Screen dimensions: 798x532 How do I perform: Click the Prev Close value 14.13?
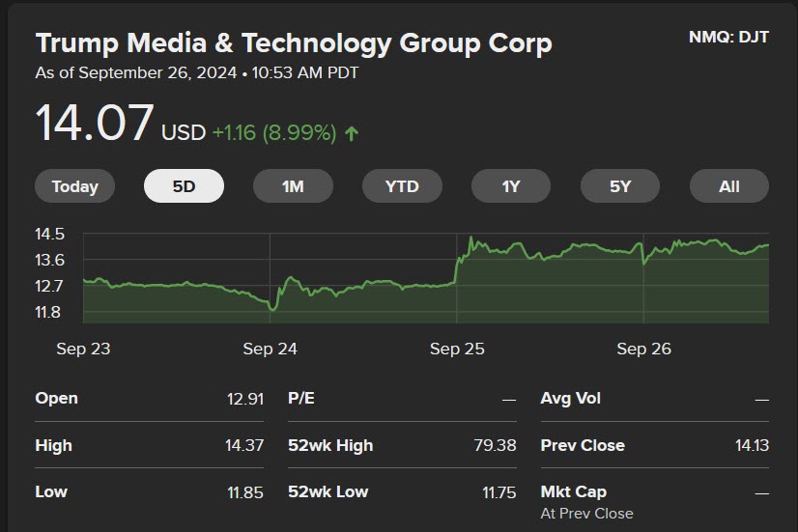752,445
